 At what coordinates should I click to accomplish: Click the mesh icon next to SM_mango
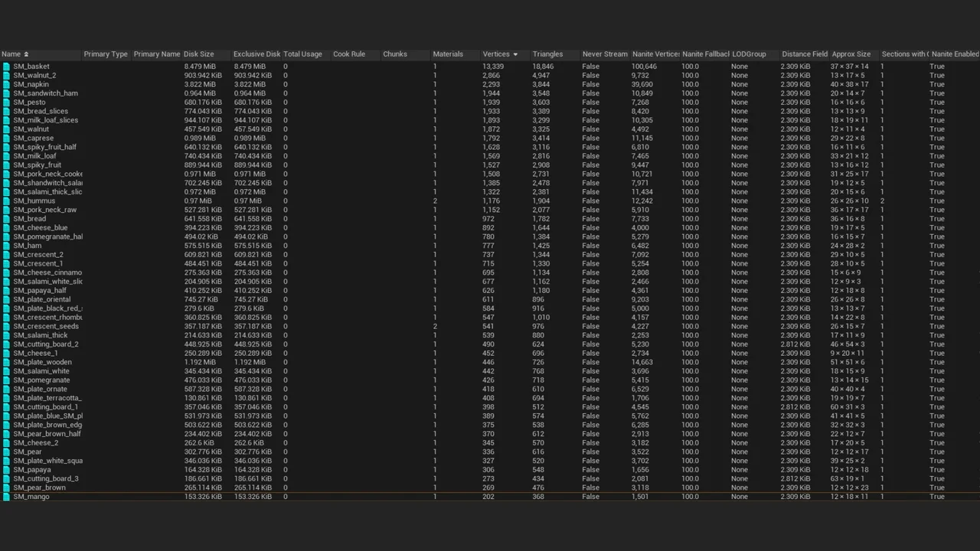click(6, 497)
